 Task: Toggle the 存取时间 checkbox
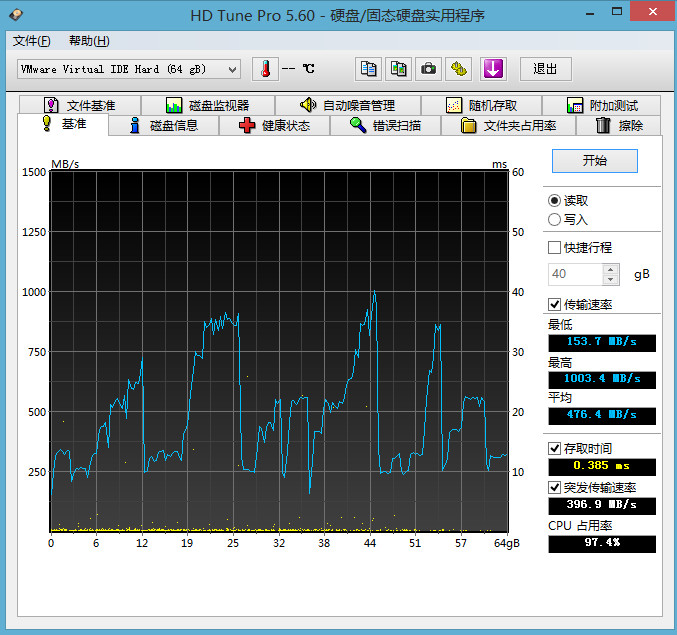coord(554,449)
